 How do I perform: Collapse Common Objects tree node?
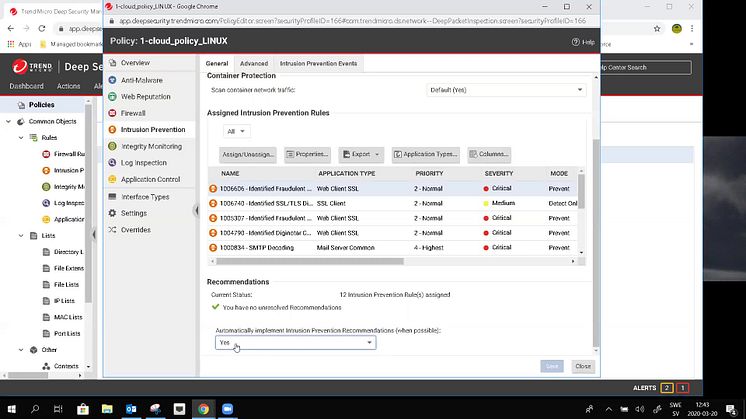point(9,122)
